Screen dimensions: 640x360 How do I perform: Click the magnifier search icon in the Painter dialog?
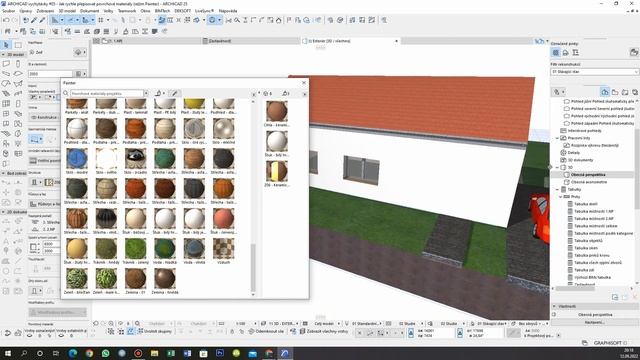pyautogui.click(x=66, y=93)
